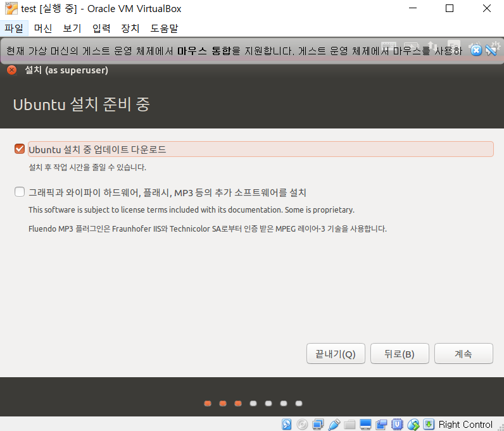Image resolution: width=504 pixels, height=431 pixels.
Task: Click the don't-show-message-again icon
Action: coord(491,50)
